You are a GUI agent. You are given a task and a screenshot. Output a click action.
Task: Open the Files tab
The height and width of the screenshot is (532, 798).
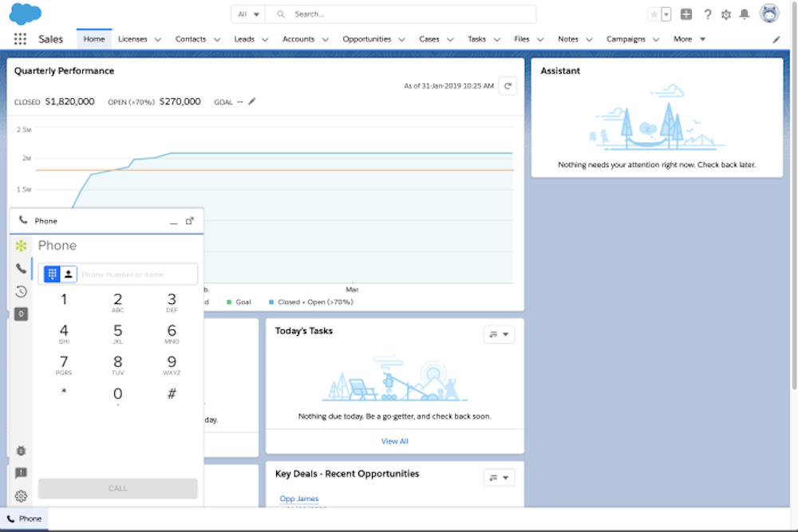tap(521, 39)
